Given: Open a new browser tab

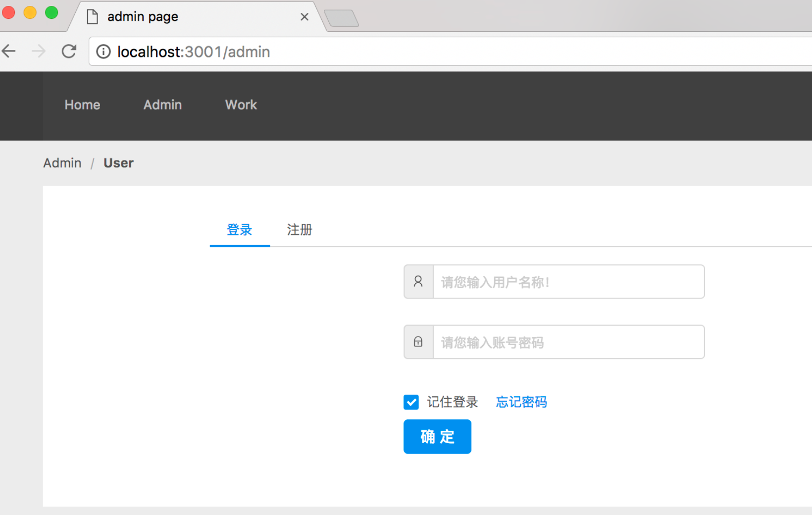Looking at the screenshot, I should [342, 18].
